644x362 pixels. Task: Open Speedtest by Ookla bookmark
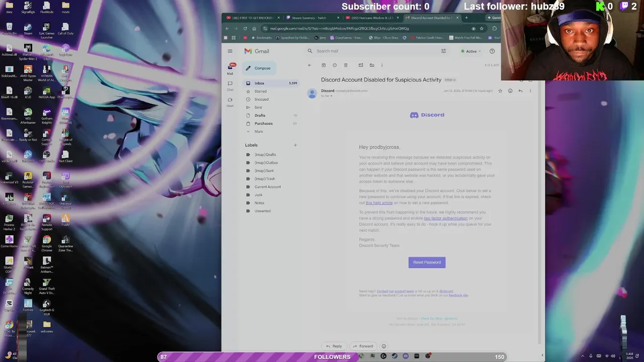tap(293, 38)
